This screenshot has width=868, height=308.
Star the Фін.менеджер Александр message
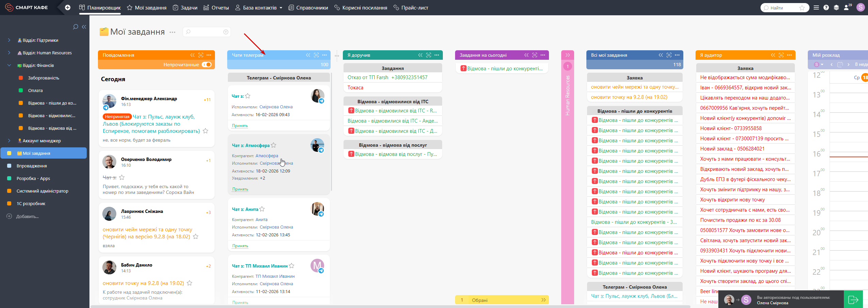(x=205, y=131)
